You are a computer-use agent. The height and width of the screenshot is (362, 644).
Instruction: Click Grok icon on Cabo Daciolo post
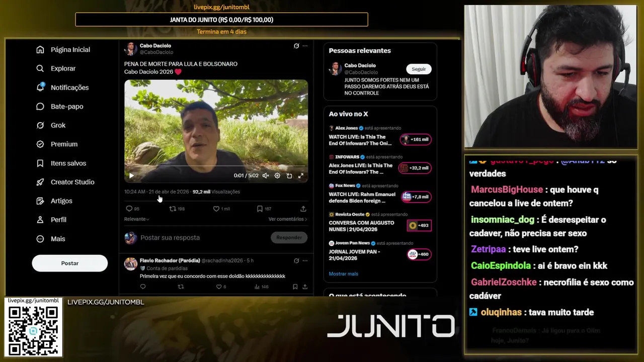click(296, 46)
